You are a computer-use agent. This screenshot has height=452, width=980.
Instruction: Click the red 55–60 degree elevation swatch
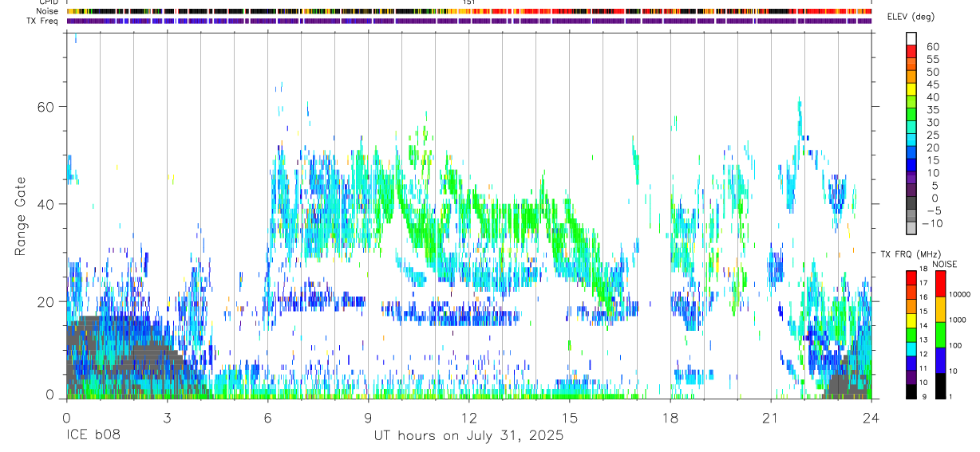tap(911, 52)
